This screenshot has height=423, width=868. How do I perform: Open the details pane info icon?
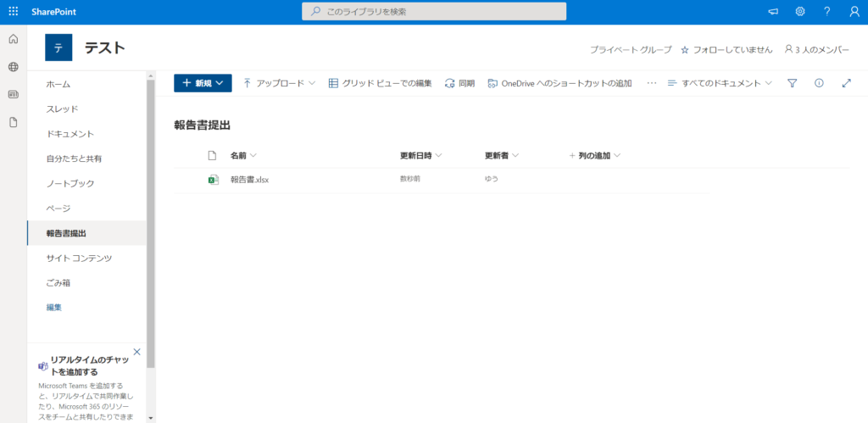point(820,83)
